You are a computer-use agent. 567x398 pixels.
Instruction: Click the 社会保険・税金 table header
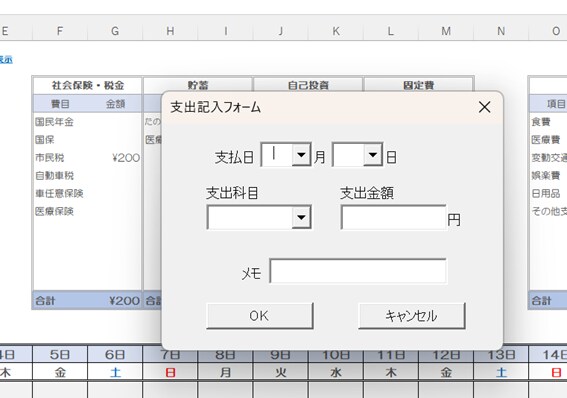(88, 85)
